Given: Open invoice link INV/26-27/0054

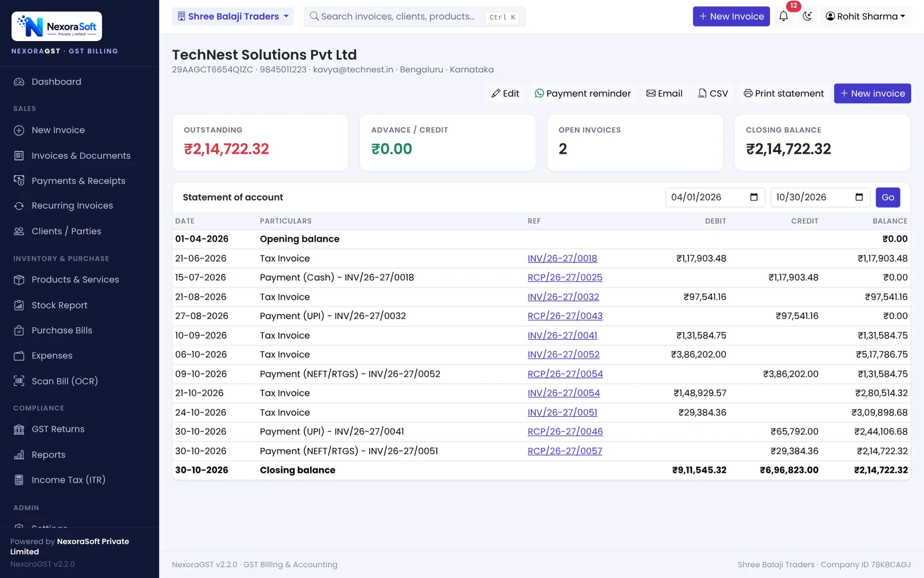Looking at the screenshot, I should 564,393.
